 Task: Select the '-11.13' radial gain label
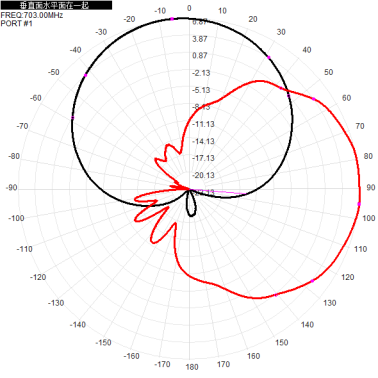203,124
